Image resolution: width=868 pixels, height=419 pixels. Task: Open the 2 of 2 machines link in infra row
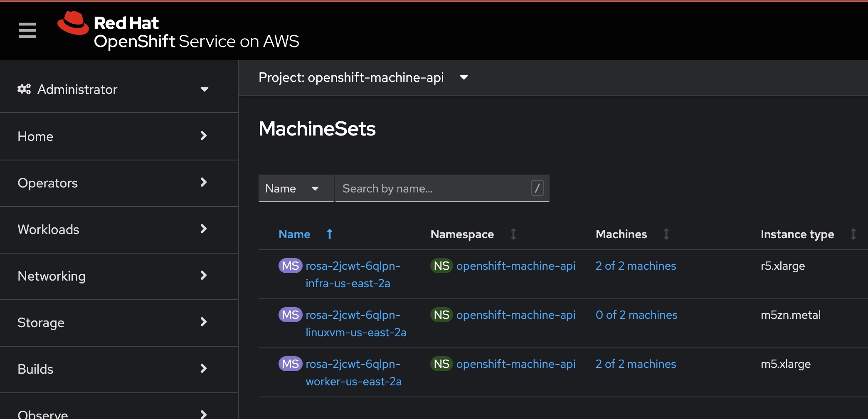[636, 266]
